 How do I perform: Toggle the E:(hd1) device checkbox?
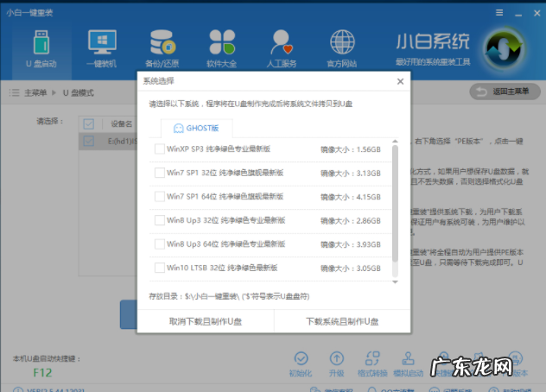(x=89, y=141)
